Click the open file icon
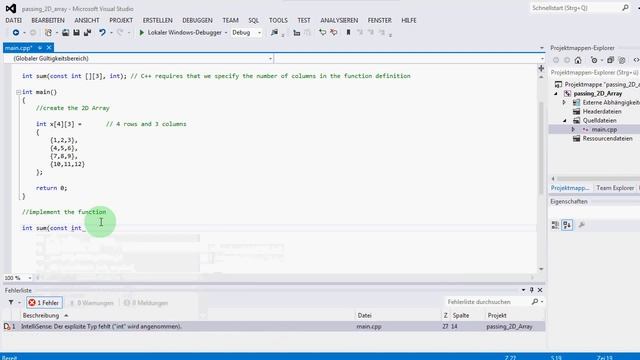Image resolution: width=640 pixels, height=360 pixels. (65, 33)
